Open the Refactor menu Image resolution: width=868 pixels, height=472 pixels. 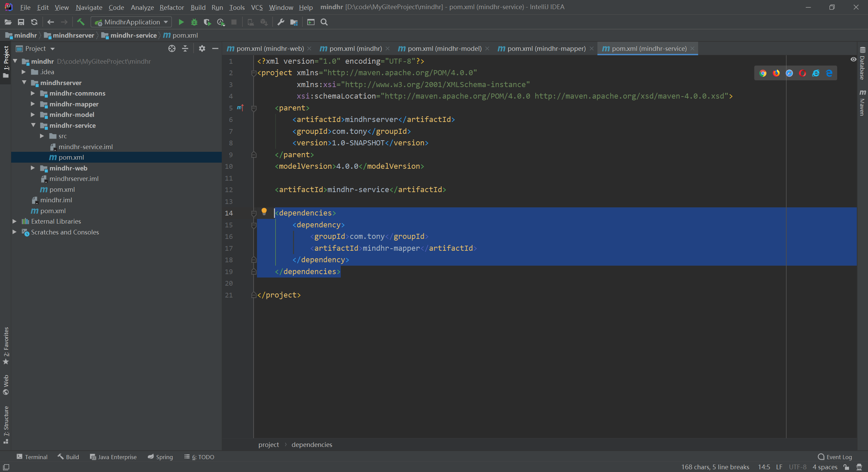(x=172, y=7)
